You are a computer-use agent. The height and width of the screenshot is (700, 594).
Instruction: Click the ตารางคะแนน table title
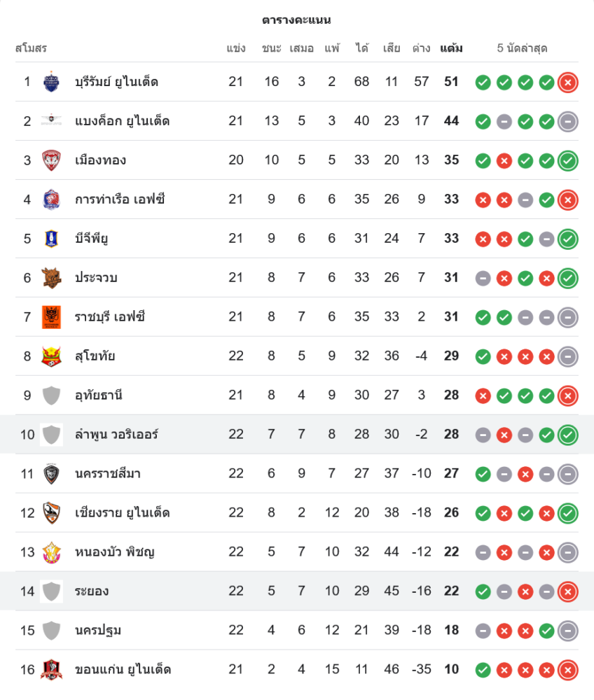297,20
